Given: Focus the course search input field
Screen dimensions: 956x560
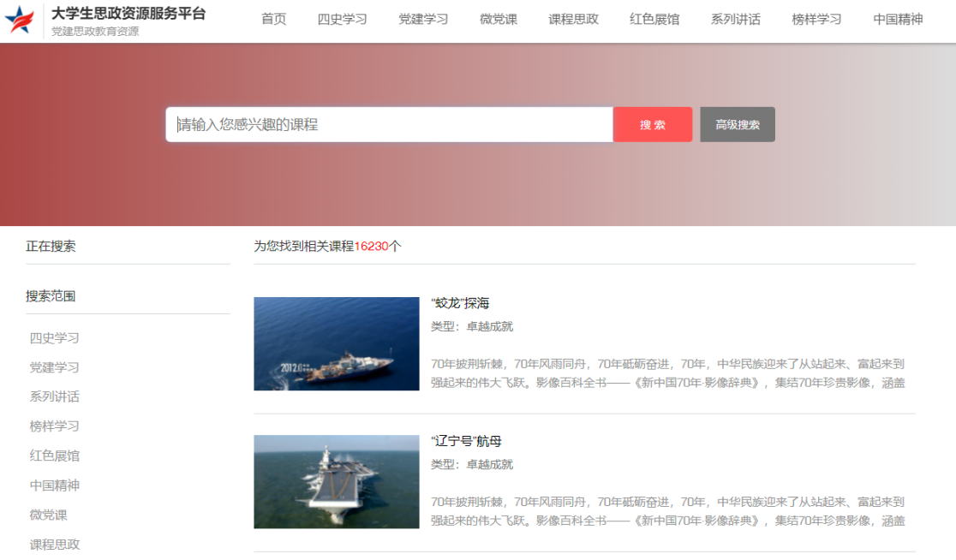Looking at the screenshot, I should click(389, 125).
